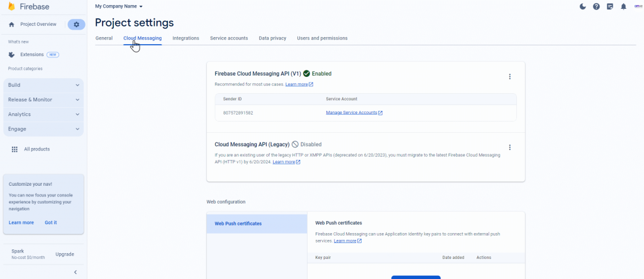The image size is (644, 279).
Task: Open the notifications bell
Action: [623, 6]
